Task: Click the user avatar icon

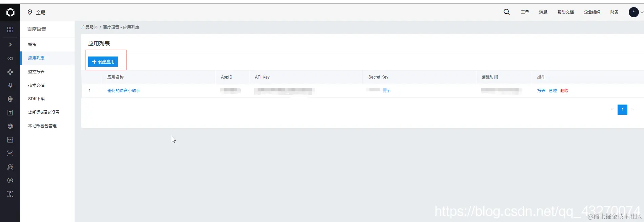Action: point(633,12)
